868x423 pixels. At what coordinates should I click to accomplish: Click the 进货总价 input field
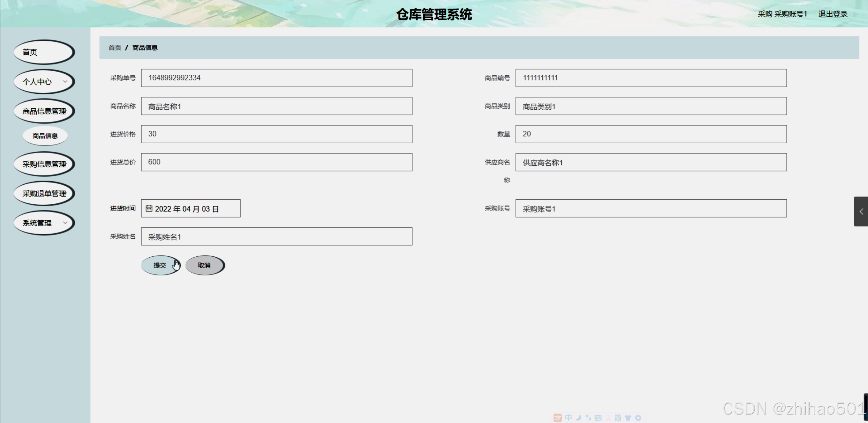[x=276, y=162]
